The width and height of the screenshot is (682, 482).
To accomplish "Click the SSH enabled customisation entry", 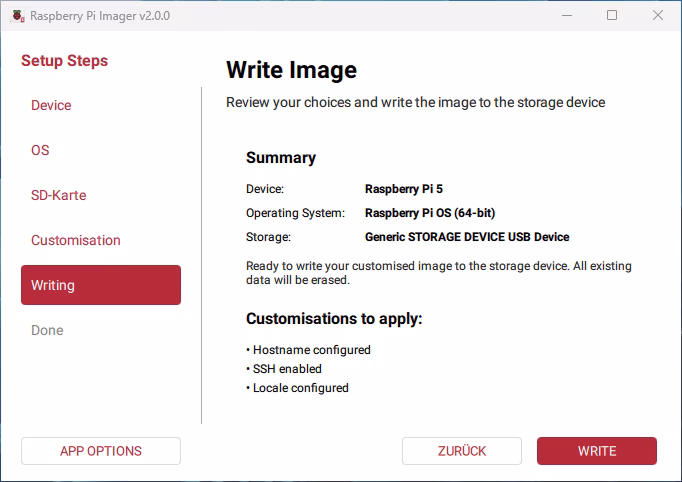I will [287, 369].
